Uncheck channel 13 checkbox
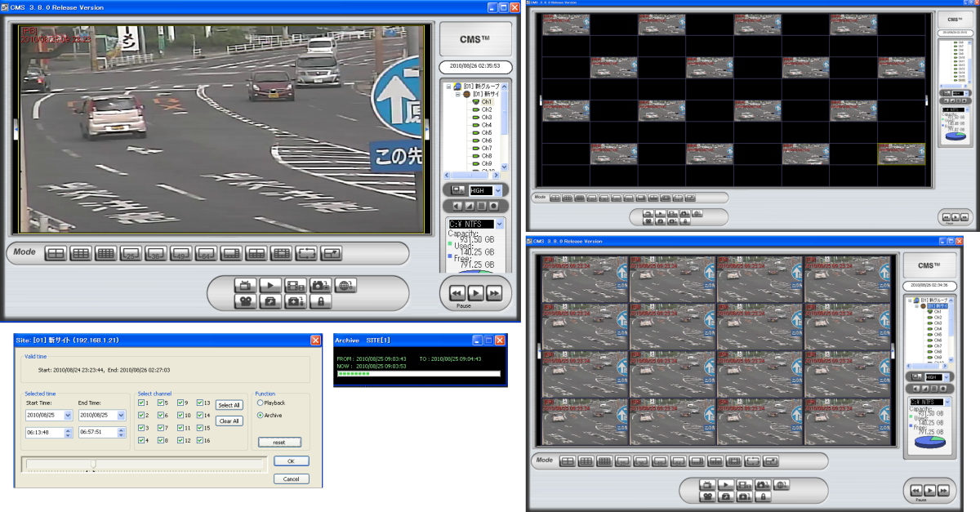This screenshot has height=512, width=980. coord(200,403)
